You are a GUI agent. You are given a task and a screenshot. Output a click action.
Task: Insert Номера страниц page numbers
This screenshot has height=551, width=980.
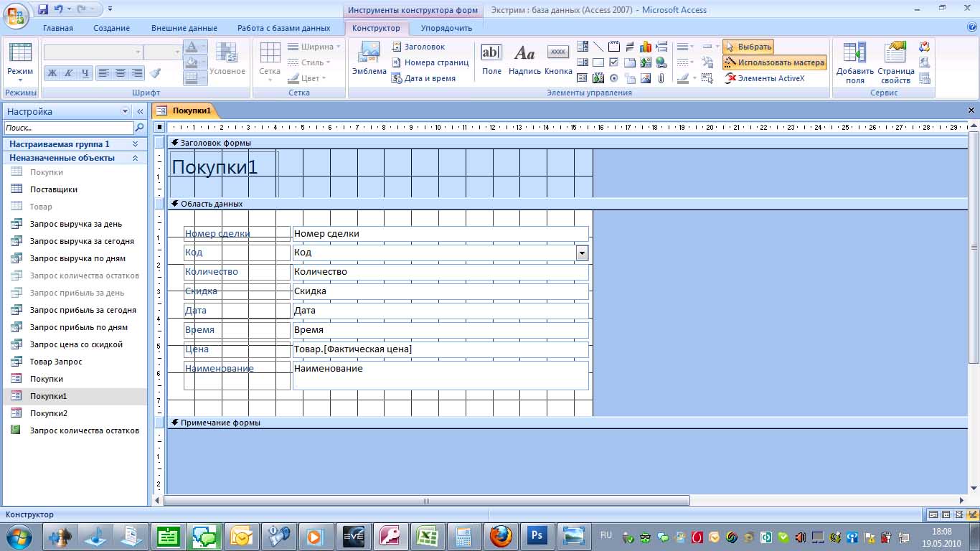click(x=430, y=62)
